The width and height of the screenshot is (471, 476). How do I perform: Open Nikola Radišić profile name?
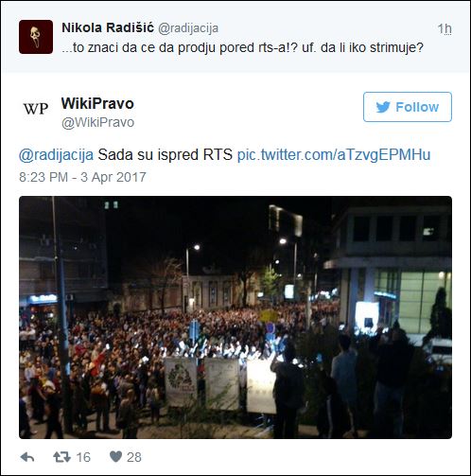click(x=108, y=27)
